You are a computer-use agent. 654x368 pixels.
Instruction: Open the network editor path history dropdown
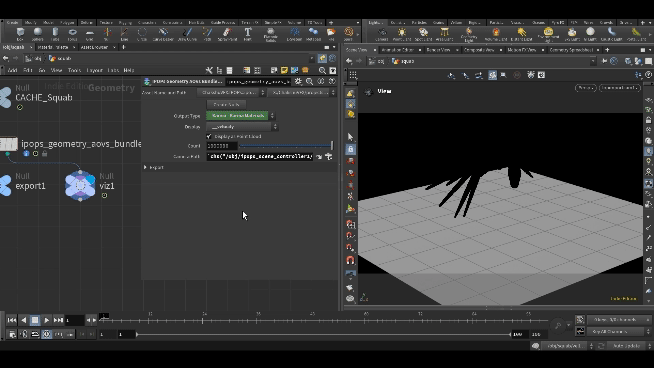pos(312,58)
